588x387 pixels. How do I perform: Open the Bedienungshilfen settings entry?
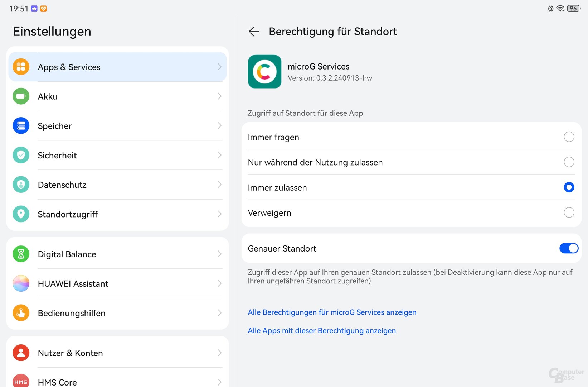pos(117,313)
